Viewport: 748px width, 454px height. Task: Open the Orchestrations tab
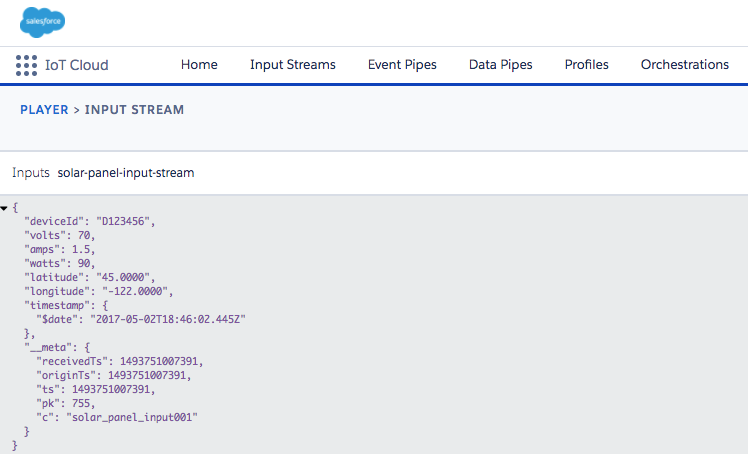click(684, 65)
